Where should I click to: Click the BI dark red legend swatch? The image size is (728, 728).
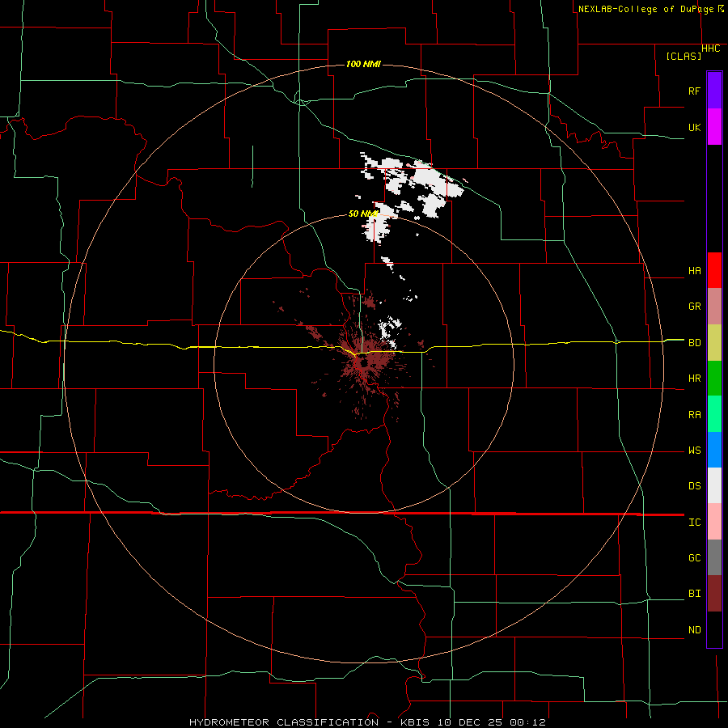(x=714, y=594)
